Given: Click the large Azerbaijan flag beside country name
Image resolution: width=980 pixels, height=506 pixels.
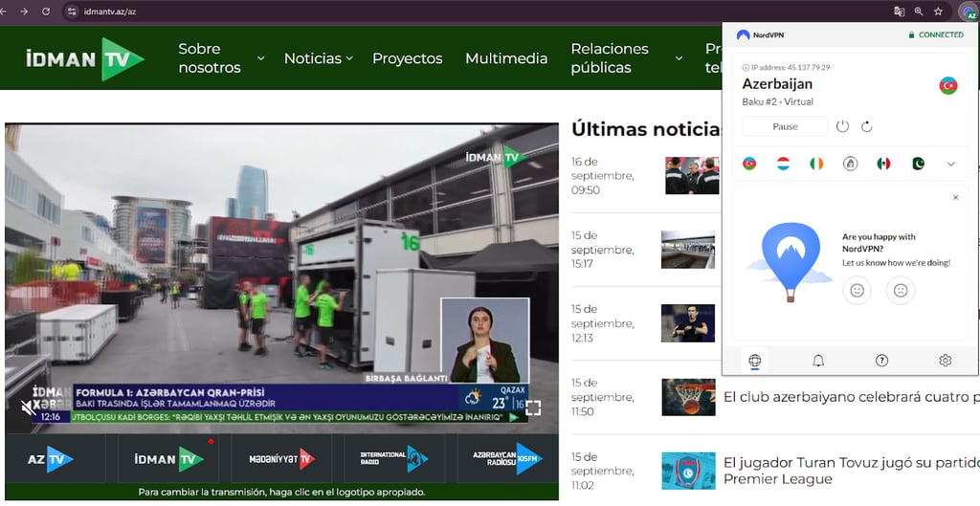Looking at the screenshot, I should (x=948, y=85).
